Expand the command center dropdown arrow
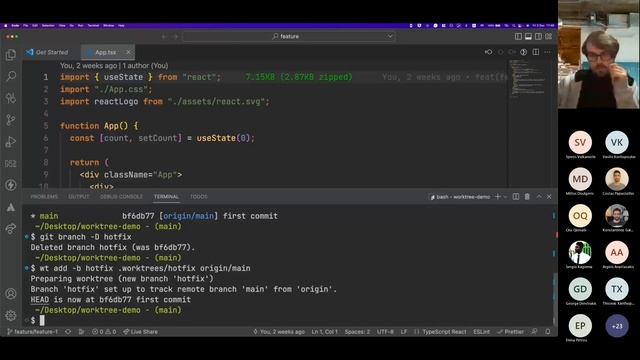Viewport: 640px width, 360px height. point(390,36)
